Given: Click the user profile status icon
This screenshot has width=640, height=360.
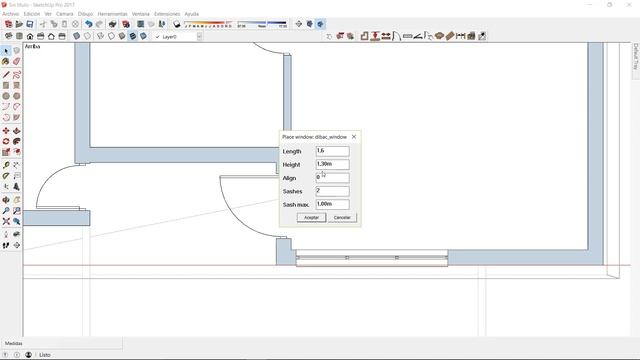Looking at the screenshot, I should click(28, 355).
